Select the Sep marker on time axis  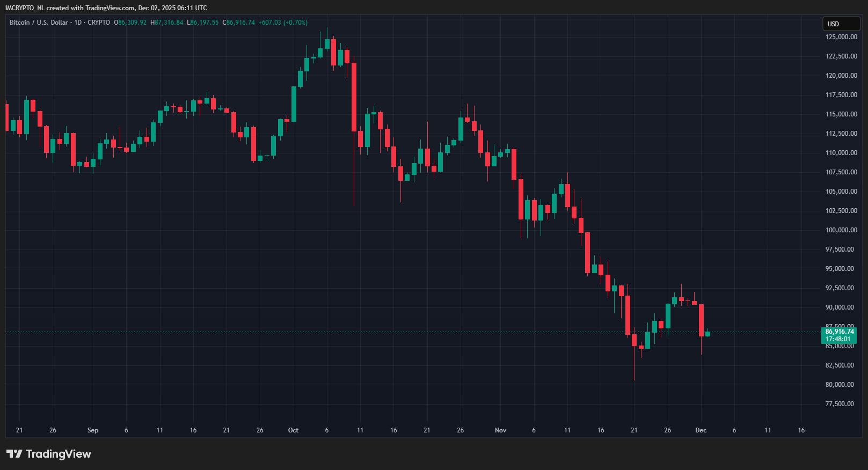[93, 430]
